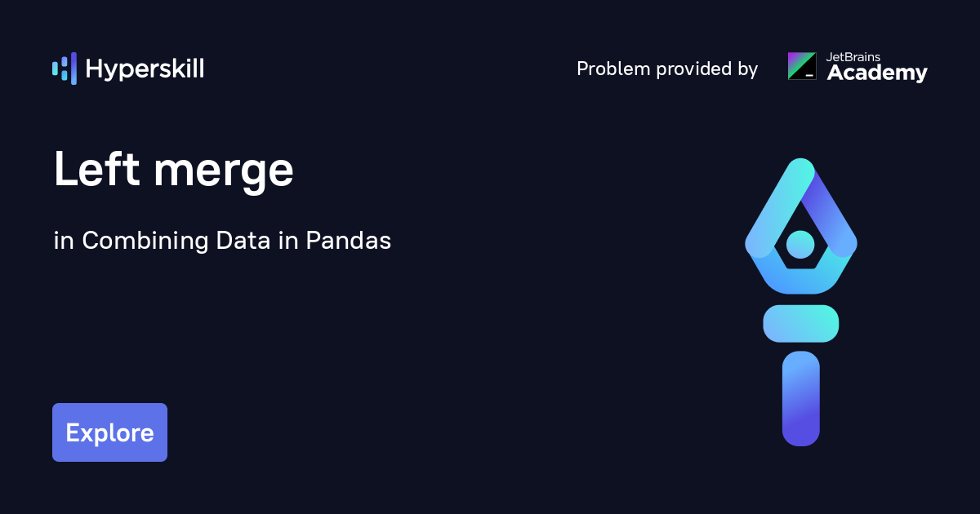Click the JetBrains square logo icon
Screen dimensions: 980x514
point(801,66)
